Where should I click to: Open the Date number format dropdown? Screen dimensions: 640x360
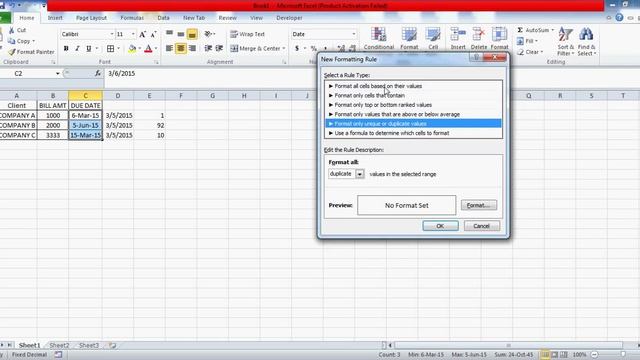(x=353, y=34)
